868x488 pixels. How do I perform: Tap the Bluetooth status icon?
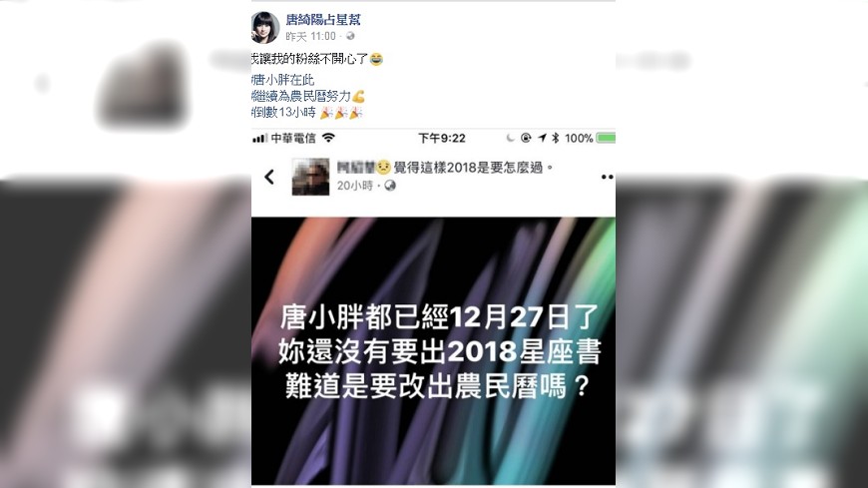point(556,138)
